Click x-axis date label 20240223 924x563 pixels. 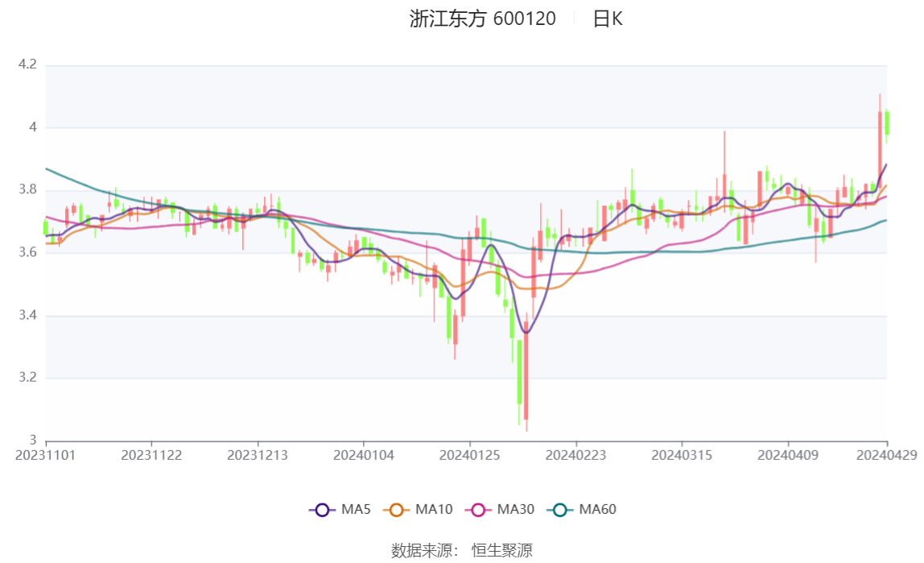coord(575,455)
